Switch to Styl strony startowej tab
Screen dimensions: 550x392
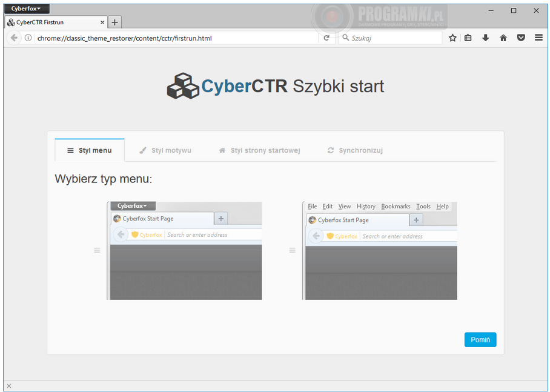click(259, 150)
